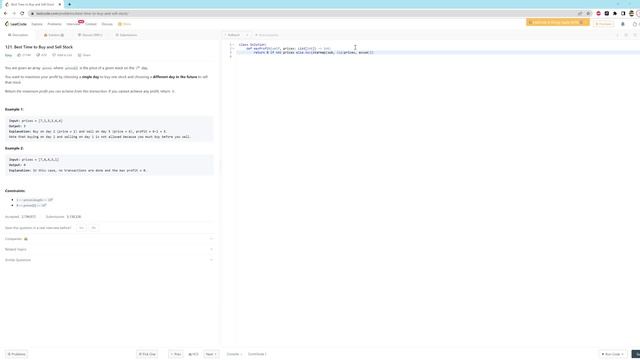Click the LeetCode logo
640x360 pixels.
tap(16, 24)
